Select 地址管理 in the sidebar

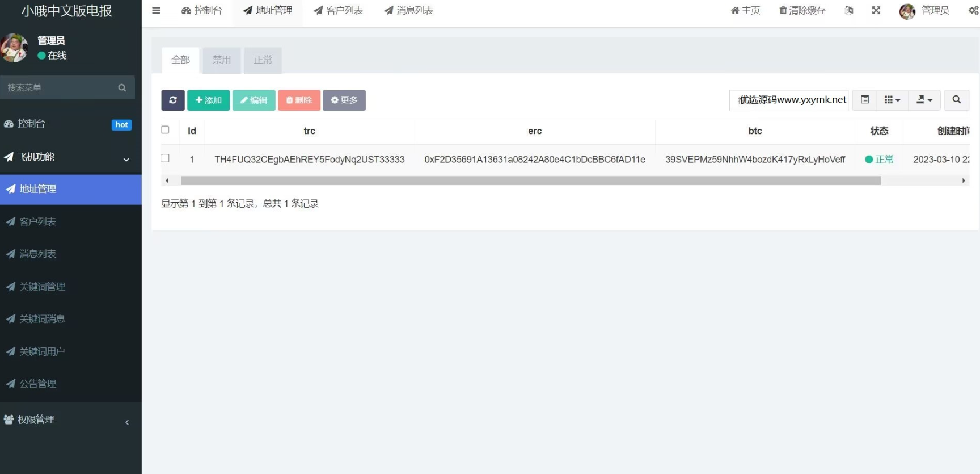[x=70, y=190]
